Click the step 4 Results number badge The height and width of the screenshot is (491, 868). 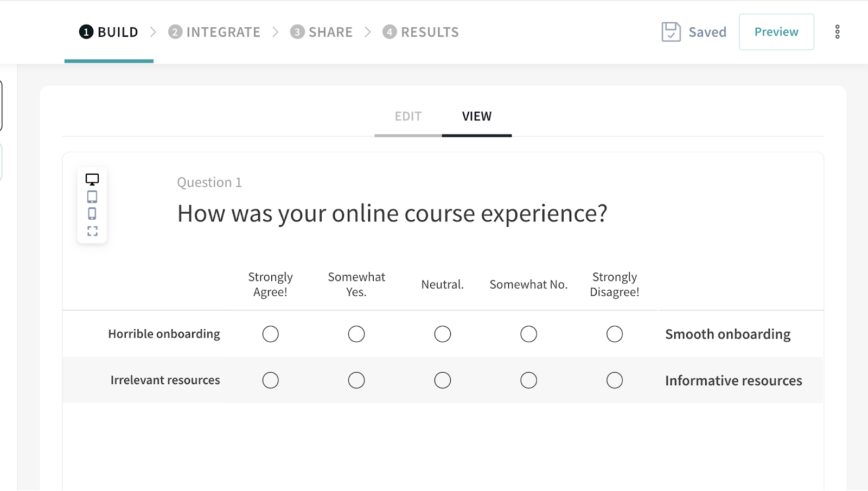pos(389,32)
